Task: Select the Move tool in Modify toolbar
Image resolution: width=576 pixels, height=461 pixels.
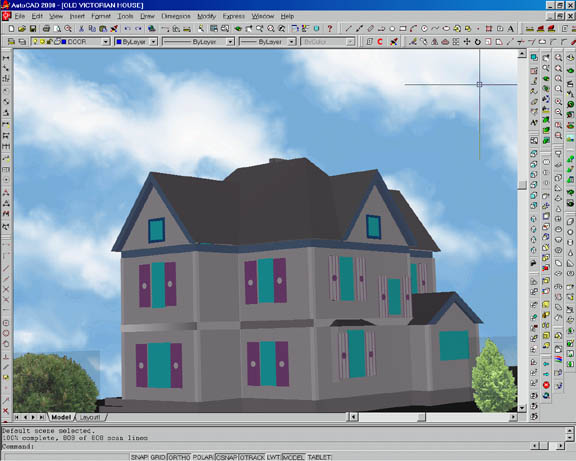Action: (467, 42)
